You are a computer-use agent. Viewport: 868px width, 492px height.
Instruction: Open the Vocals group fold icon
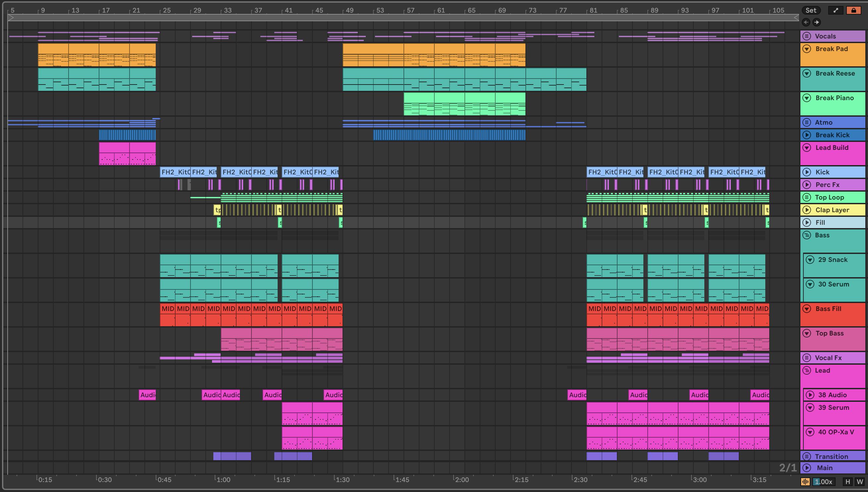[x=807, y=36]
